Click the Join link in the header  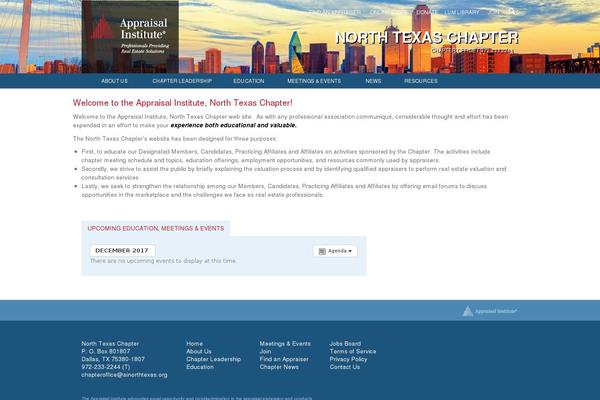[x=494, y=12]
